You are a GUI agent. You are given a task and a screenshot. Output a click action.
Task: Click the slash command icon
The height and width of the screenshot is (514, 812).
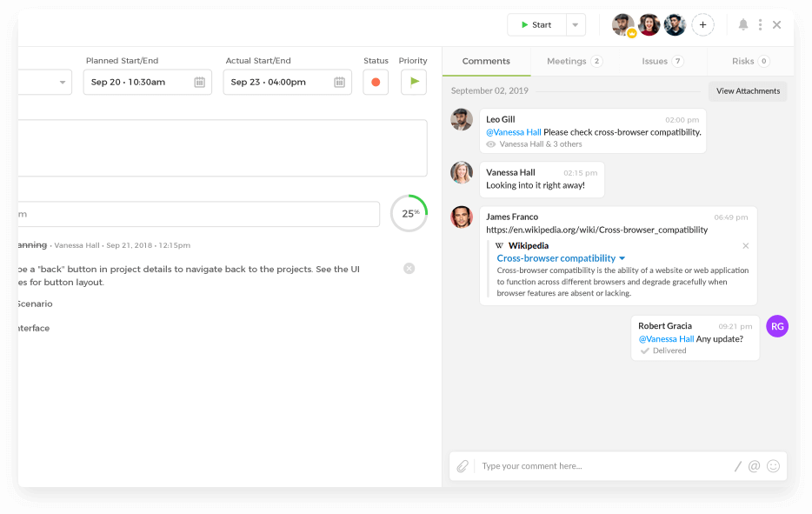click(x=737, y=466)
